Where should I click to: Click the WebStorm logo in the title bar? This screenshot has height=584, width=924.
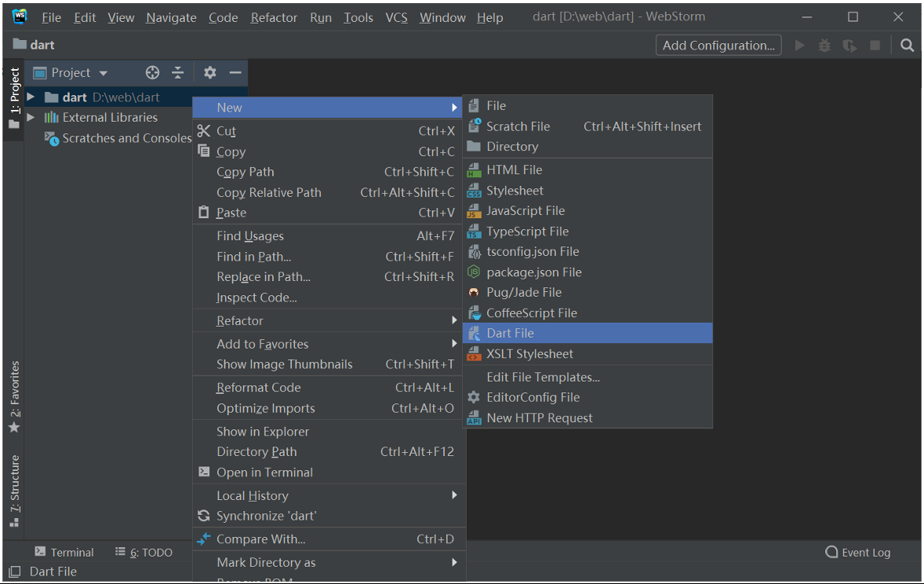tap(17, 16)
